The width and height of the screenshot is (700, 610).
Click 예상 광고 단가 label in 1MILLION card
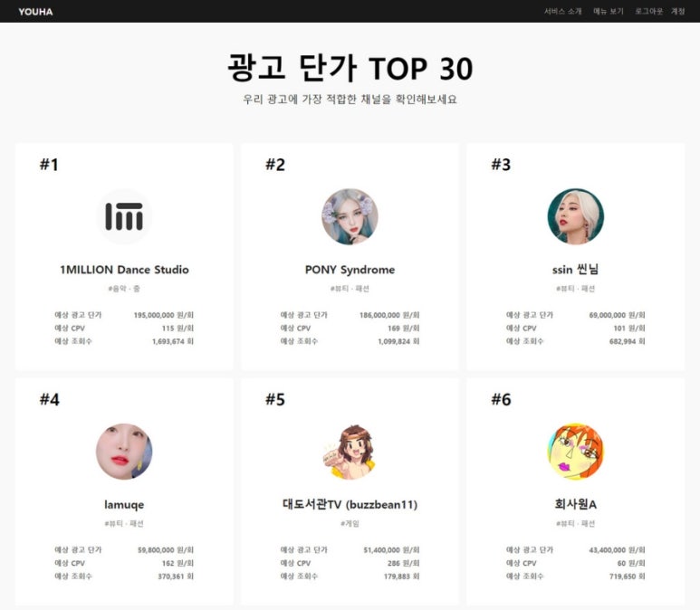pos(78,315)
